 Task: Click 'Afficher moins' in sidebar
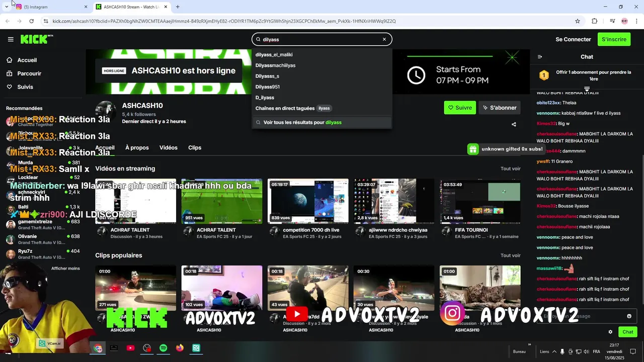(65, 268)
